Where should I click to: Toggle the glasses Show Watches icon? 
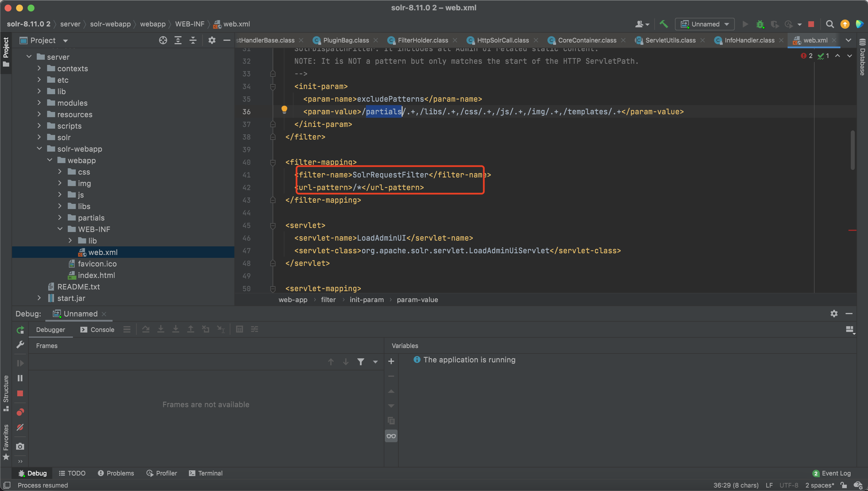[391, 436]
